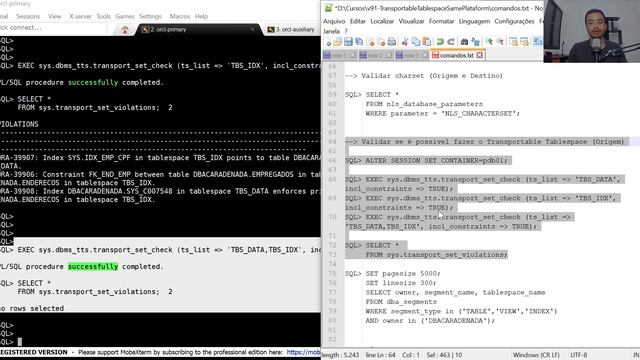Open the Janela menu
This screenshot has height=360, width=640.
[331, 31]
